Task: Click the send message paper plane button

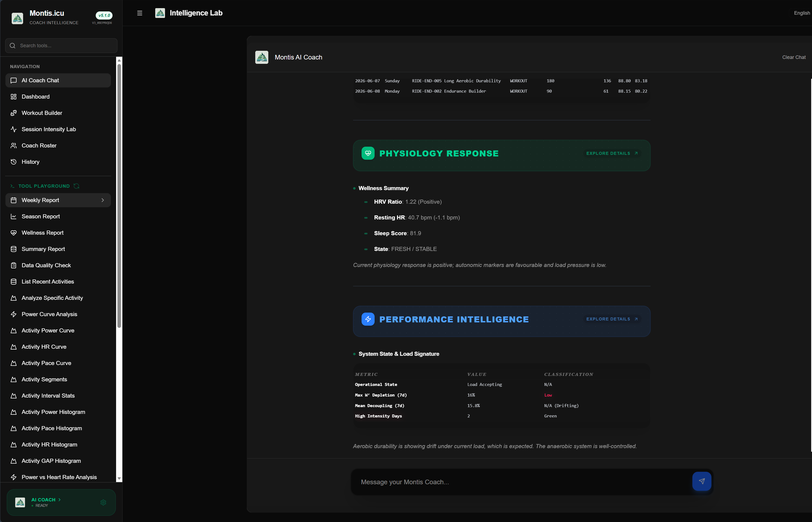Action: point(701,481)
